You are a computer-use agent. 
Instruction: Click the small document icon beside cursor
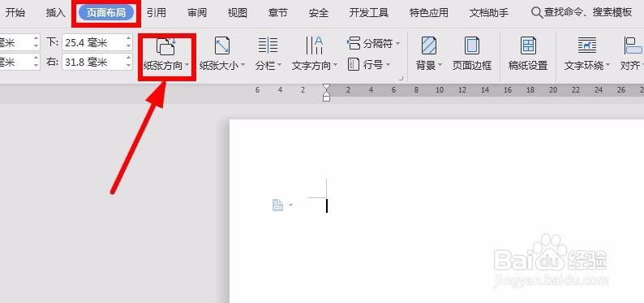tap(277, 205)
